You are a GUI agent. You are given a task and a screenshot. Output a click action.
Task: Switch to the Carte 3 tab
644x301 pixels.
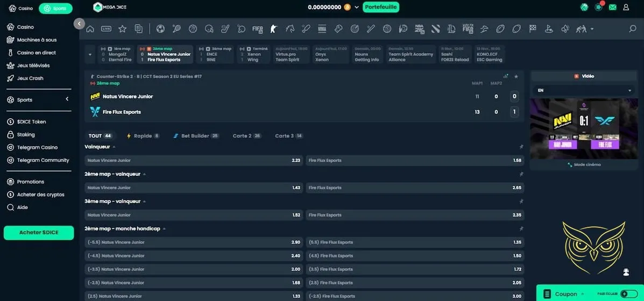click(x=289, y=136)
